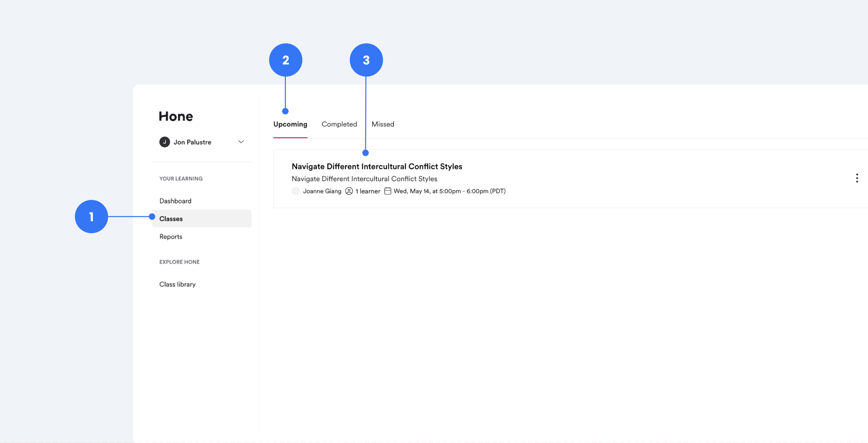
Task: Open Reports in the sidebar
Action: click(x=170, y=237)
